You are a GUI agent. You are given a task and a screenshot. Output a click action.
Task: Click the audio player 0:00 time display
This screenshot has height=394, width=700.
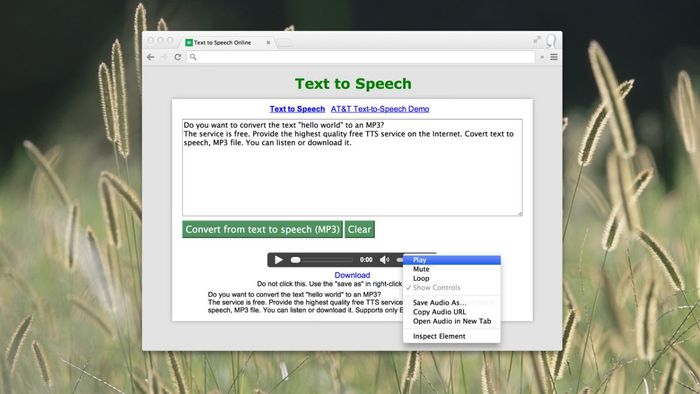366,260
